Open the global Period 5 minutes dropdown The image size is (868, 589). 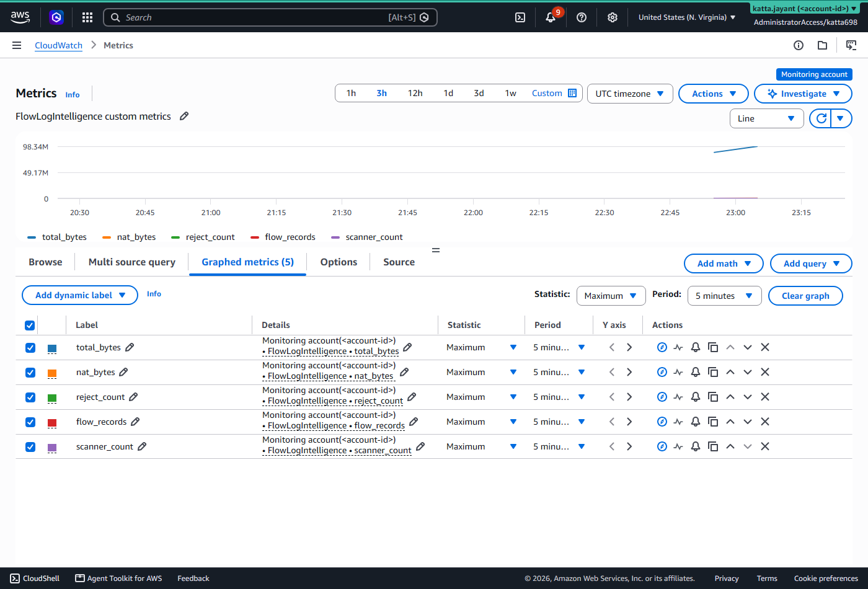(x=724, y=296)
